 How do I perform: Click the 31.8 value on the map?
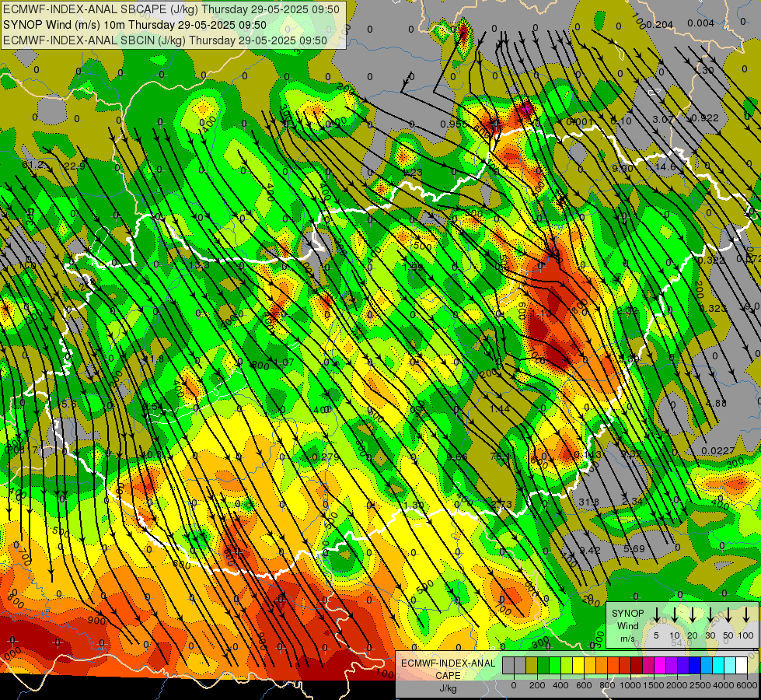pyautogui.click(x=588, y=502)
